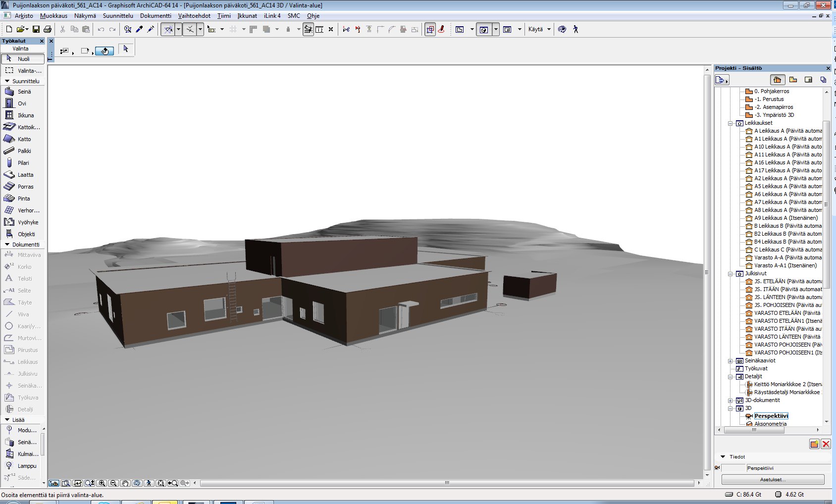Expand the Seinäkaaviot tree node

[x=730, y=361]
